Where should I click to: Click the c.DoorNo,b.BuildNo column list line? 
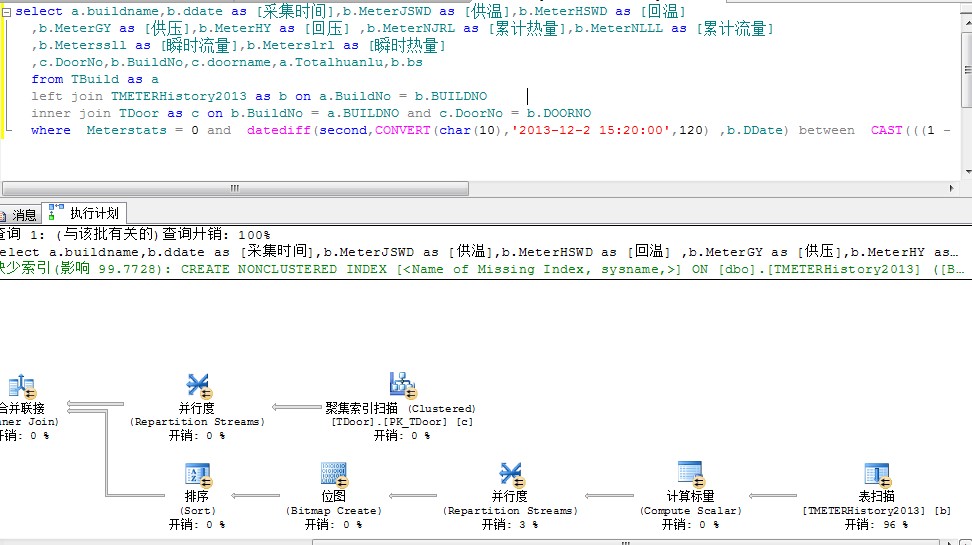(x=227, y=63)
